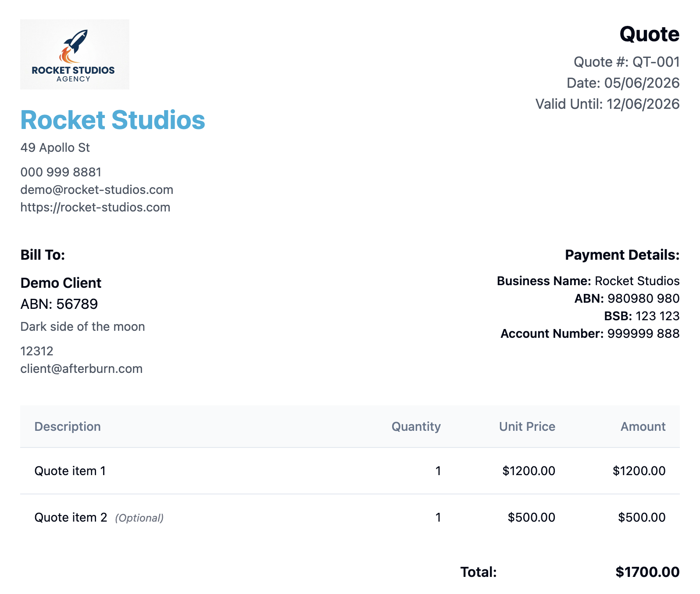Screen dimensions: 700x594
Task: Click the Quantity column header
Action: [416, 426]
